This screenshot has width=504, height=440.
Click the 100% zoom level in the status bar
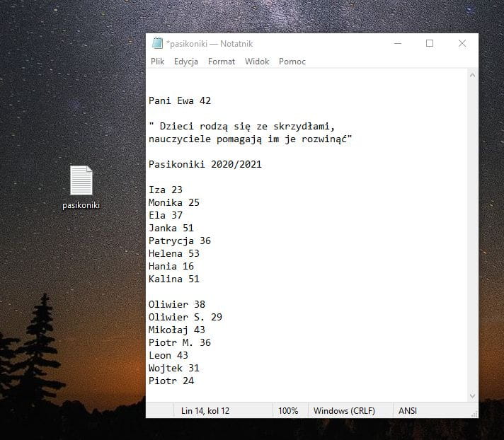(x=288, y=411)
